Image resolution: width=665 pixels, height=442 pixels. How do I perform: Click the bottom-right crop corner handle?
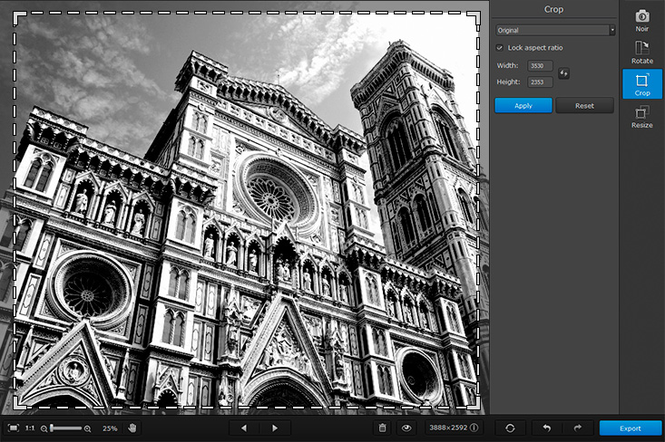coord(474,403)
